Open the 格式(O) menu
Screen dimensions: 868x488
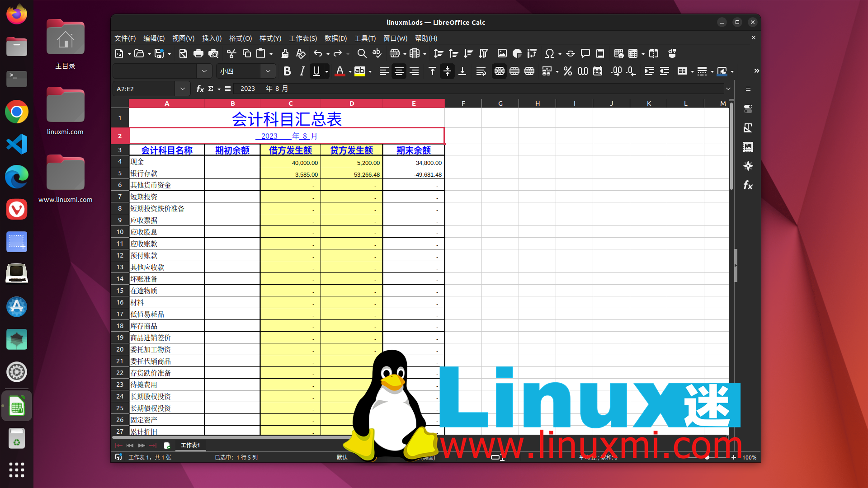point(241,38)
